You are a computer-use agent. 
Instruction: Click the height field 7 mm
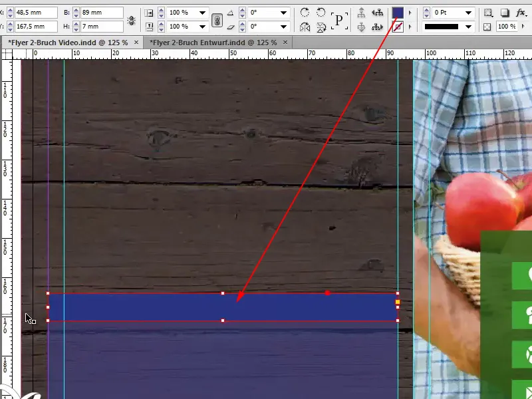pyautogui.click(x=102, y=26)
